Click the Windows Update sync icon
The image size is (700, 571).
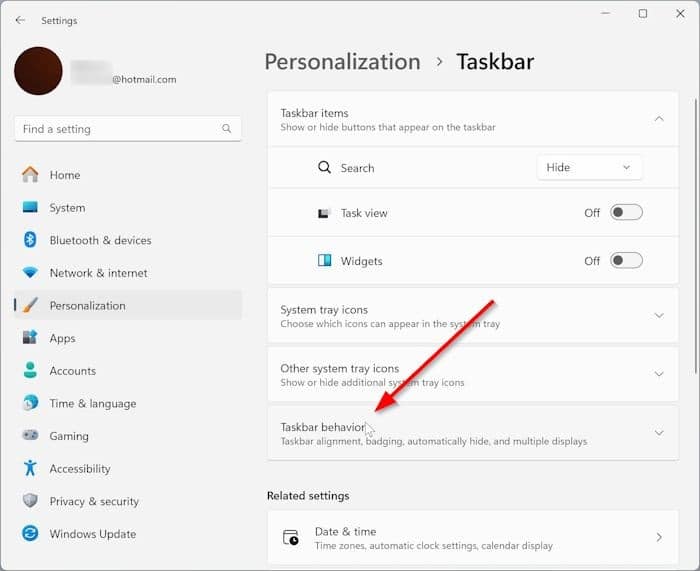(x=30, y=534)
